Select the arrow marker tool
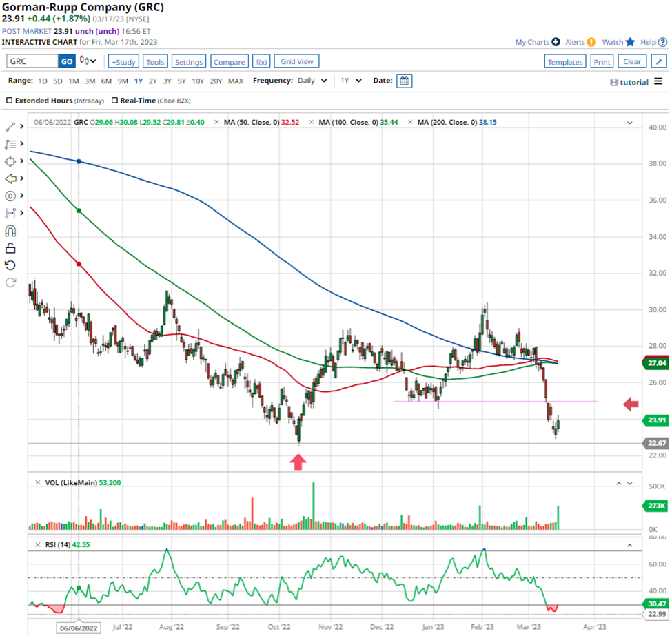 coord(10,178)
